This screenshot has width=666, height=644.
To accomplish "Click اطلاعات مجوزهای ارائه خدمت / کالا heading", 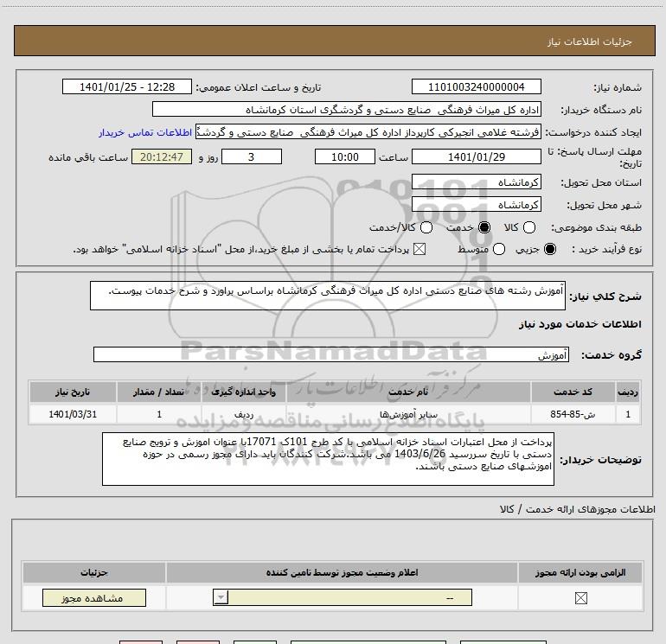I will 577,509.
